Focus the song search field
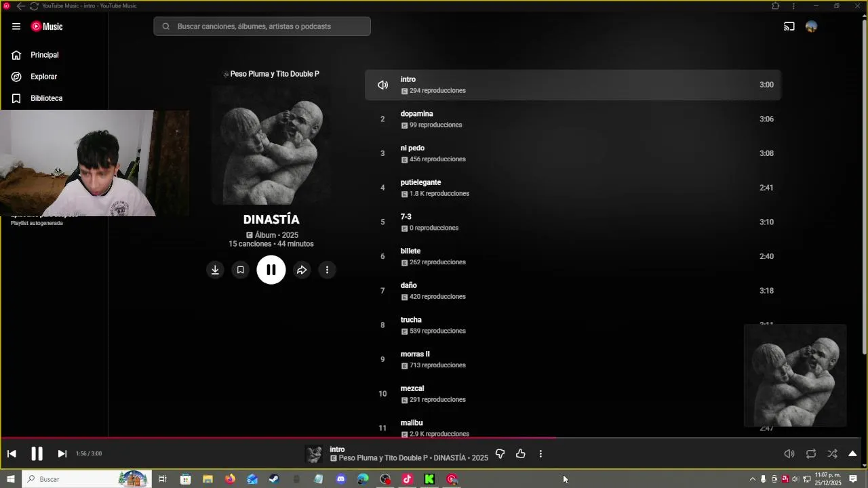 point(262,26)
